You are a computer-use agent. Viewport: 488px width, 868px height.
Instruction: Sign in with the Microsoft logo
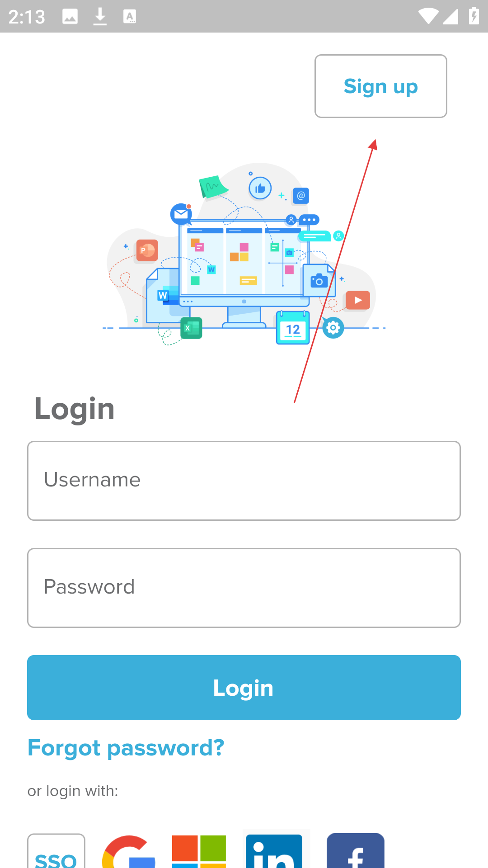[199, 852]
